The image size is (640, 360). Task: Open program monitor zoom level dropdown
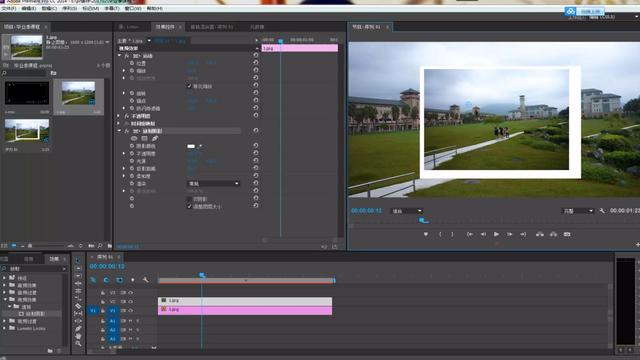tap(407, 211)
